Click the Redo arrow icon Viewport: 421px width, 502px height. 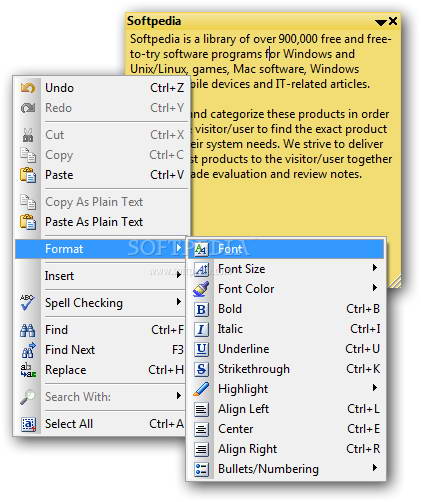[x=28, y=108]
